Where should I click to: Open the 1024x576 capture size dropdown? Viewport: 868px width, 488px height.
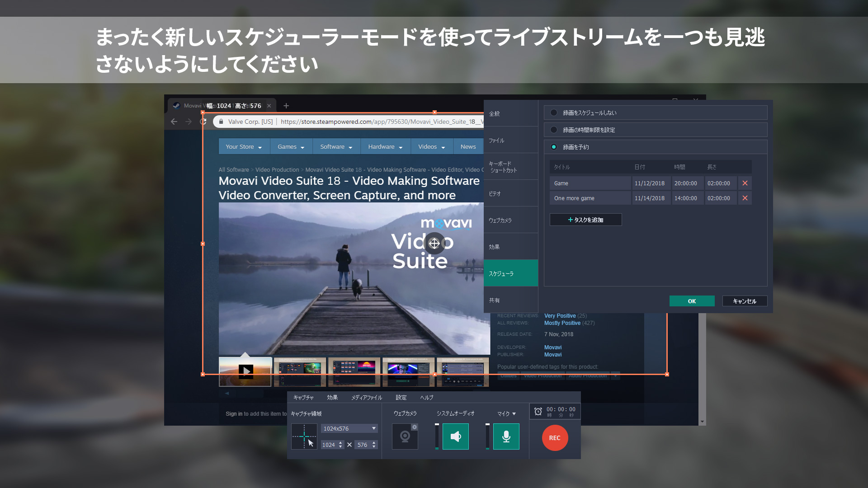click(349, 428)
